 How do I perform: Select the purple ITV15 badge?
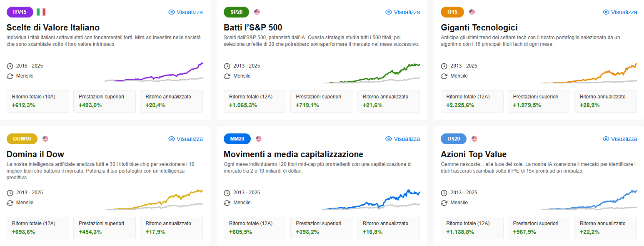tap(20, 12)
